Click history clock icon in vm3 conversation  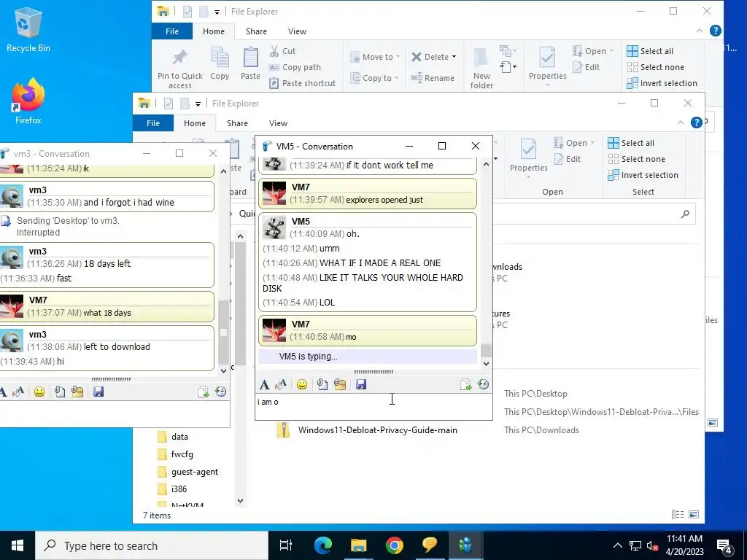(x=220, y=392)
